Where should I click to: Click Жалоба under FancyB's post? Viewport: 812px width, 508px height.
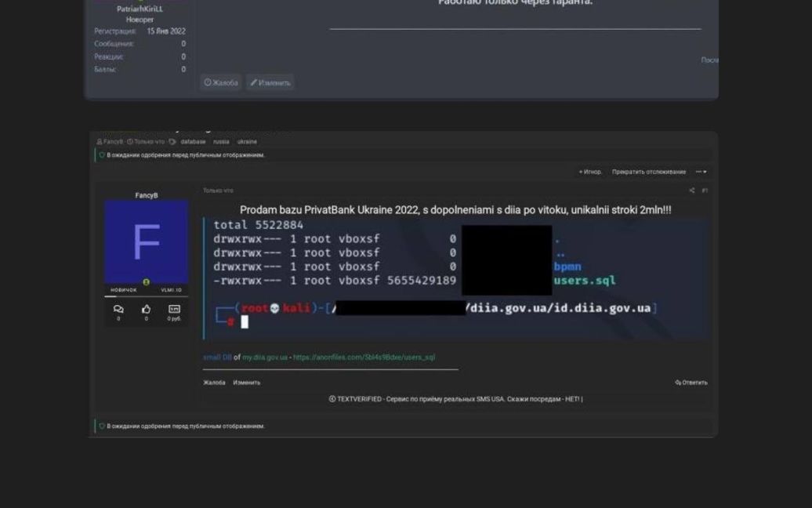[x=214, y=383]
